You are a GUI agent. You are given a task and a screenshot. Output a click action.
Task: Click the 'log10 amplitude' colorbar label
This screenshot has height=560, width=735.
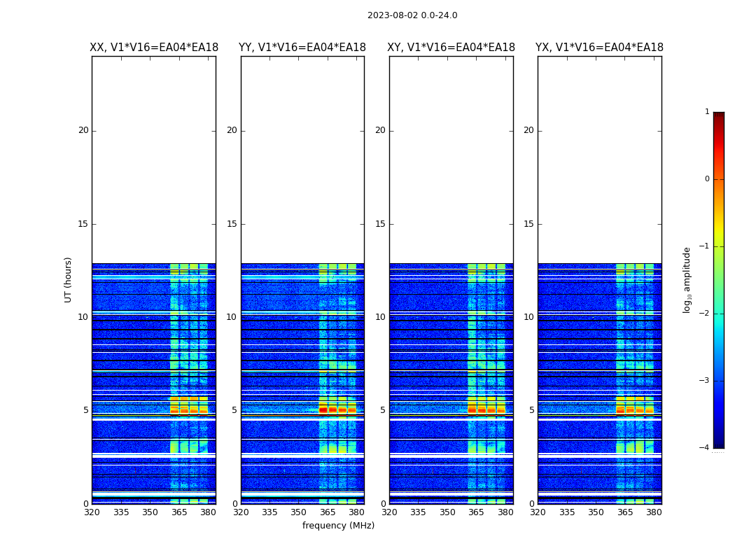click(x=687, y=280)
